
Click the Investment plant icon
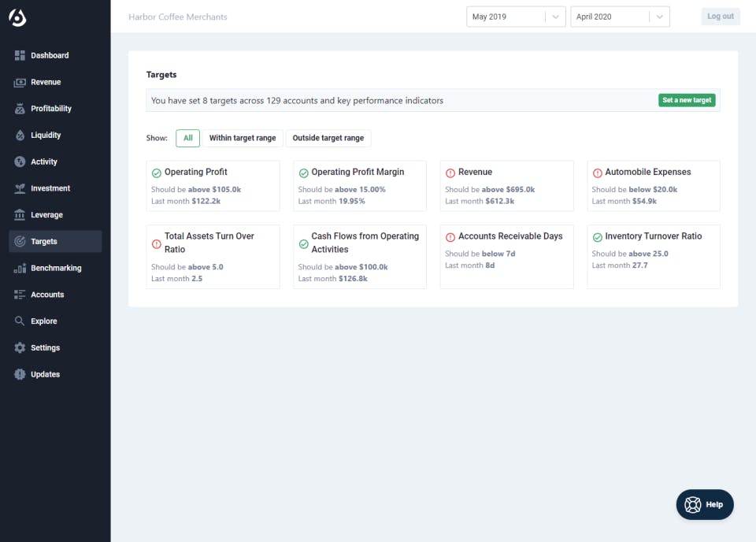coord(20,189)
